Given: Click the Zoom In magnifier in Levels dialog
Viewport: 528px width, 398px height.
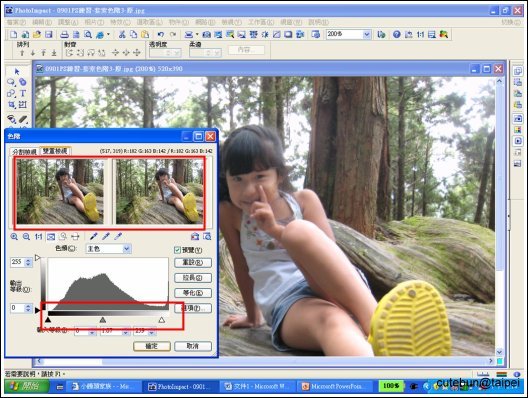Looking at the screenshot, I should click(14, 237).
